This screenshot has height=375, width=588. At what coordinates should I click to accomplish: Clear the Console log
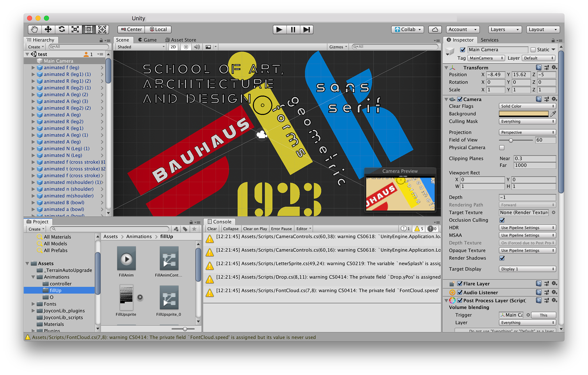pyautogui.click(x=212, y=229)
